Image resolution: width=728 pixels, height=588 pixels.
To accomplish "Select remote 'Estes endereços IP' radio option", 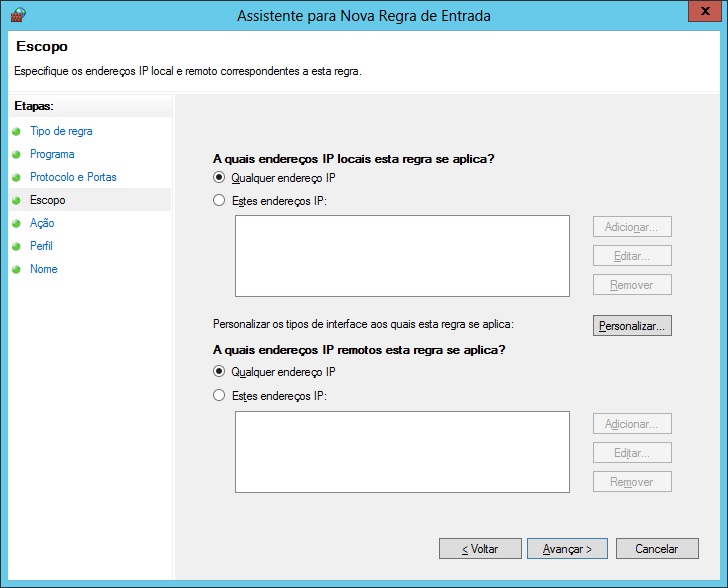I will pyautogui.click(x=220, y=395).
